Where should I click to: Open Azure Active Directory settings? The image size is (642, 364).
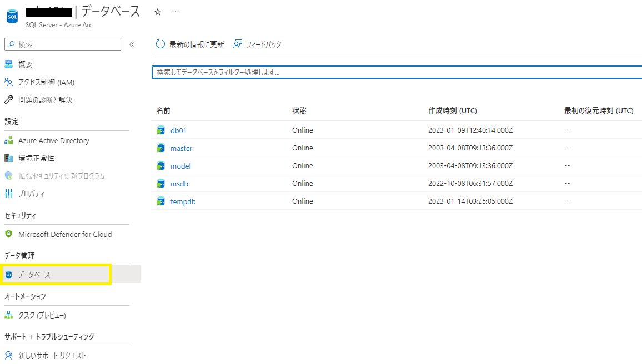point(54,140)
